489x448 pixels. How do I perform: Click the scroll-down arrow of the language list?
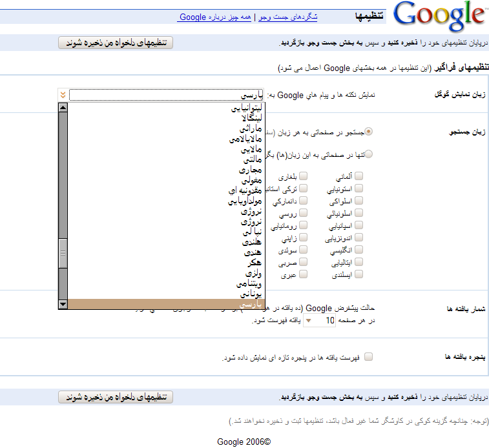click(x=63, y=304)
